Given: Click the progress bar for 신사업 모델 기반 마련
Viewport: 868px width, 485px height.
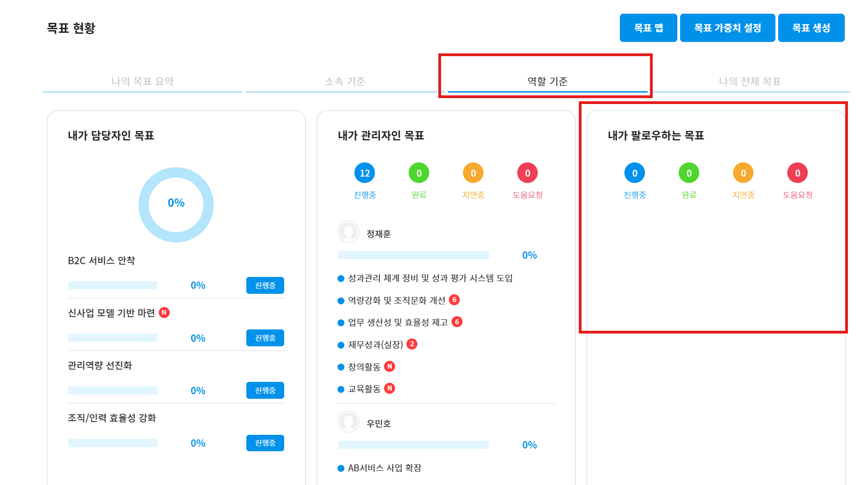Looking at the screenshot, I should (x=113, y=338).
